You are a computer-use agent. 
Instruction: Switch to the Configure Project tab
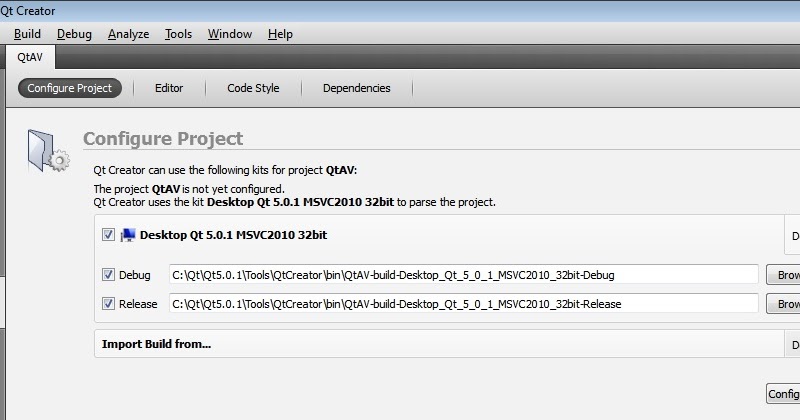[x=70, y=88]
